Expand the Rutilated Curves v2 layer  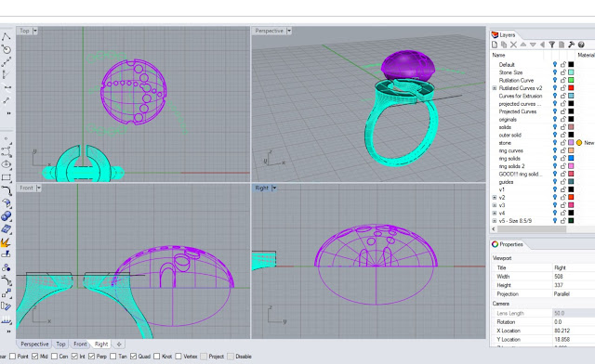pos(495,88)
